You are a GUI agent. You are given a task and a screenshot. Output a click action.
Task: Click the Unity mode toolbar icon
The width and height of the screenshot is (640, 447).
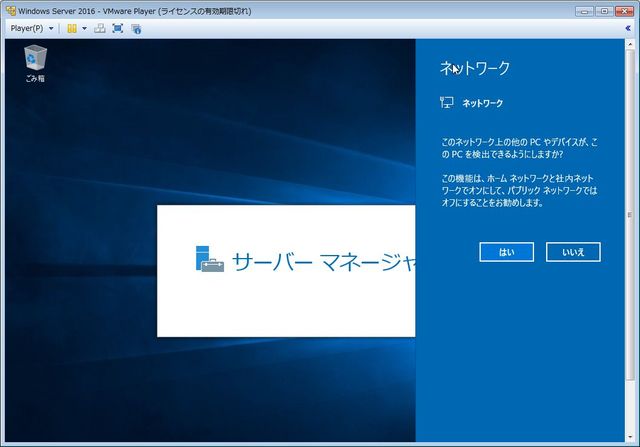point(136,29)
